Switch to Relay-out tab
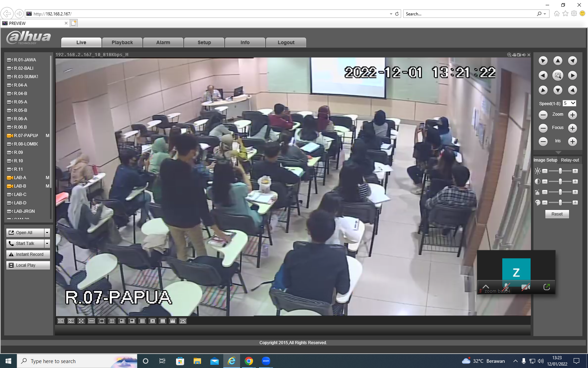Image resolution: width=588 pixels, height=368 pixels. pyautogui.click(x=570, y=160)
